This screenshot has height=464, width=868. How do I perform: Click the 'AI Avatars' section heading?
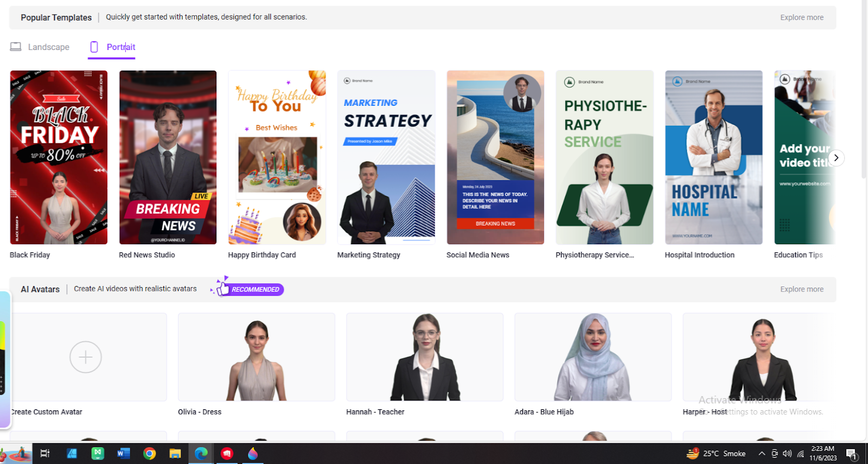[x=40, y=289]
